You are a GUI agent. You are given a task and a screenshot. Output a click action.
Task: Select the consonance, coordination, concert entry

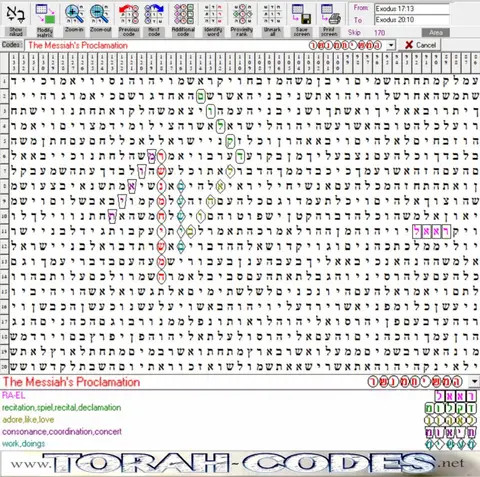(x=62, y=432)
